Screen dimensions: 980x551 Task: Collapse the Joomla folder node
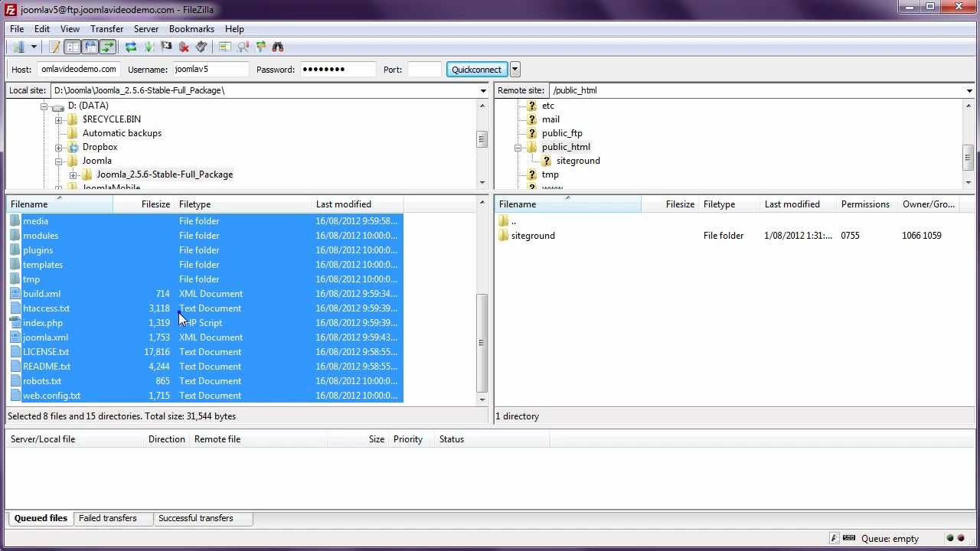click(58, 161)
